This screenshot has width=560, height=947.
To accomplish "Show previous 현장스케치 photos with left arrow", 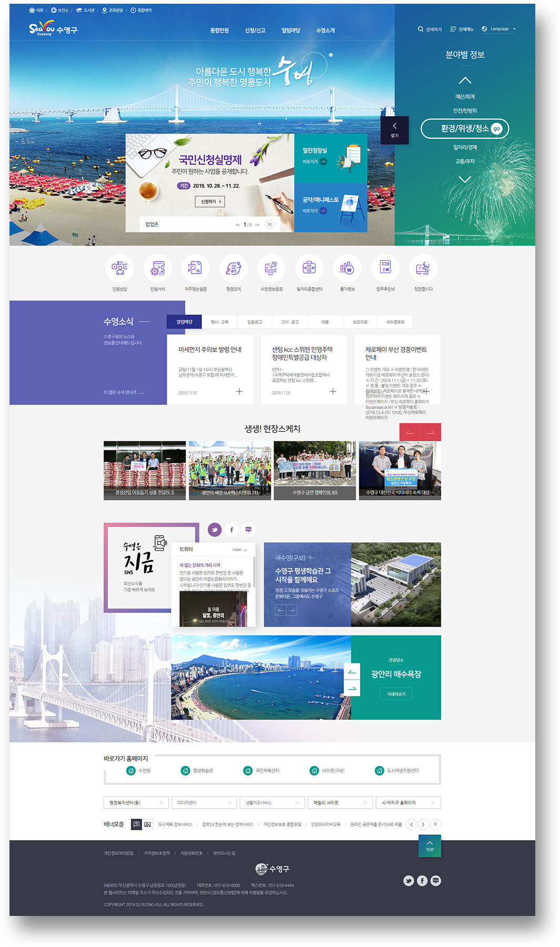I will click(410, 432).
